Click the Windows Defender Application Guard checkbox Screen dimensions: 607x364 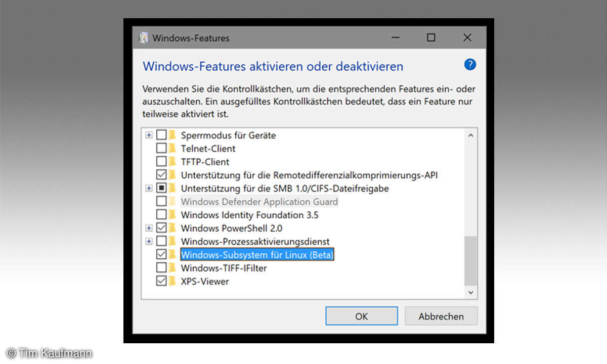[161, 201]
